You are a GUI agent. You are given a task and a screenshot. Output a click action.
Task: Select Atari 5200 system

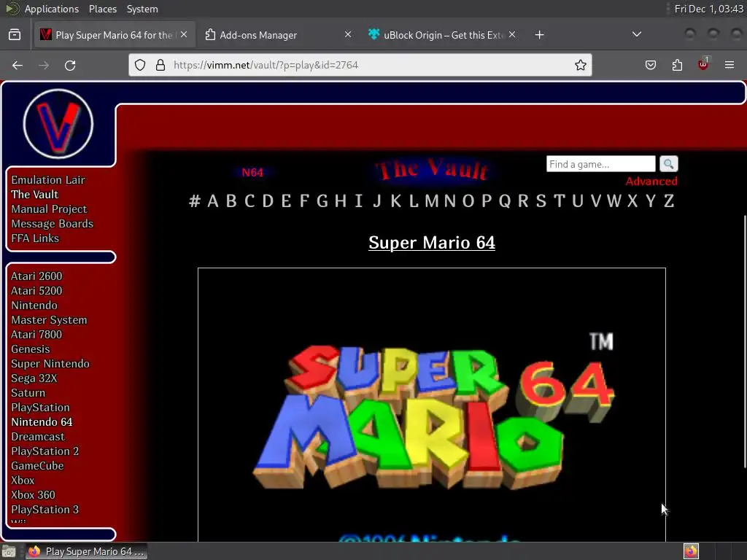tap(36, 290)
